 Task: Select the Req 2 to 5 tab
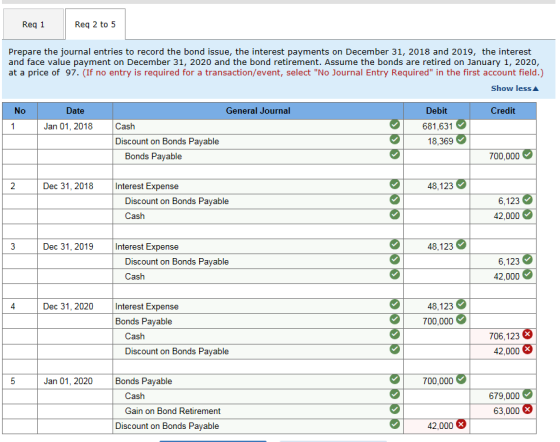pyautogui.click(x=95, y=24)
